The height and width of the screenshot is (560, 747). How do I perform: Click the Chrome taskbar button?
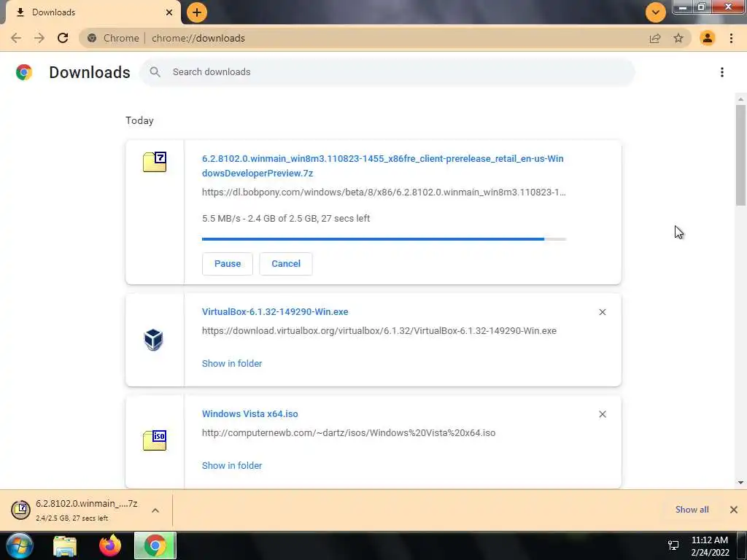(155, 545)
